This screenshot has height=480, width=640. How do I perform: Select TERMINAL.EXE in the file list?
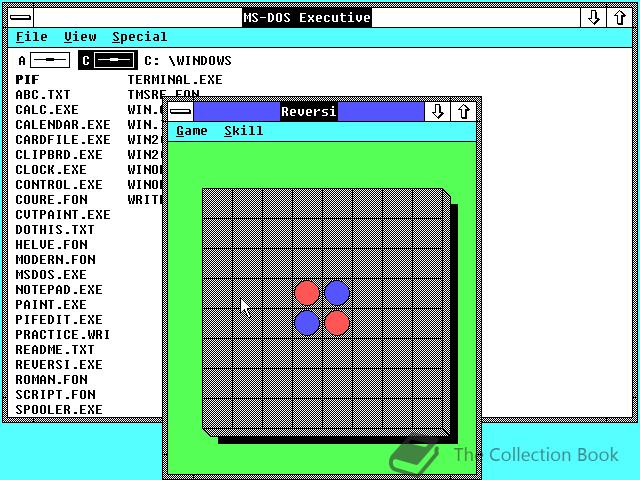coord(175,80)
